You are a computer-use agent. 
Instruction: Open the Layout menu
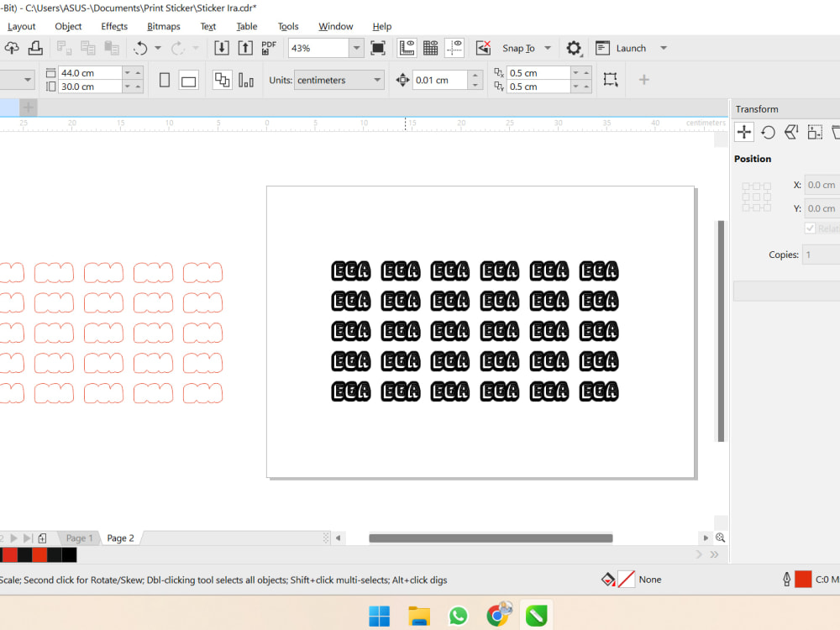(x=22, y=26)
